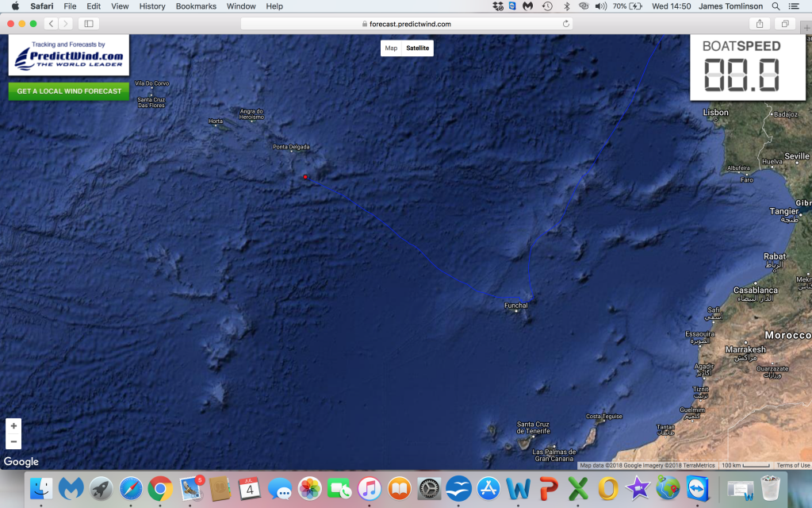The height and width of the screenshot is (508, 812).
Task: Click Get a Local Wind Forecast button
Action: 69,91
